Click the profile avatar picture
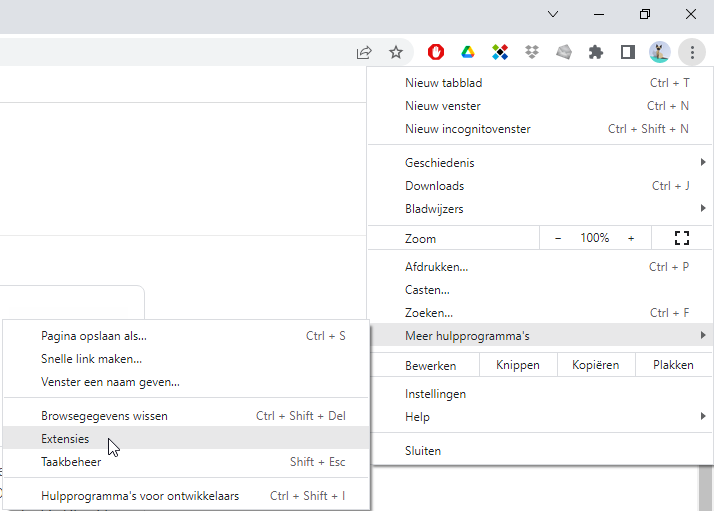Viewport: 714px width, 511px height. [x=659, y=52]
